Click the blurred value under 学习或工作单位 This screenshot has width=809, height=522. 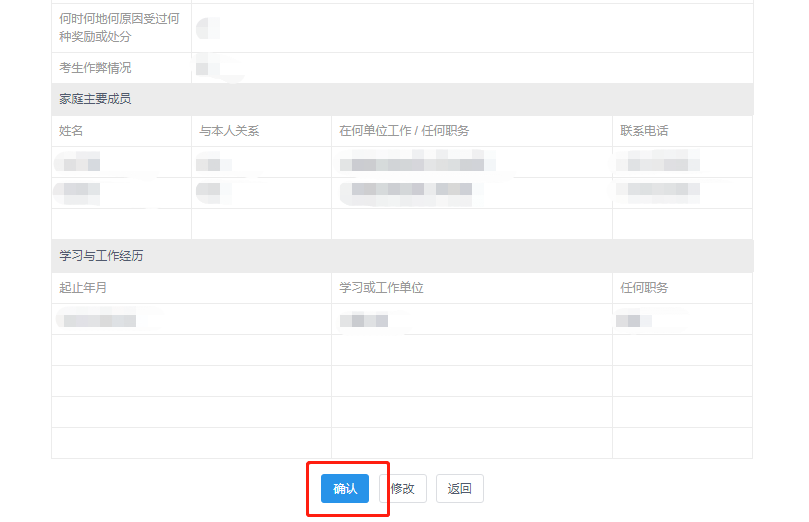363,320
